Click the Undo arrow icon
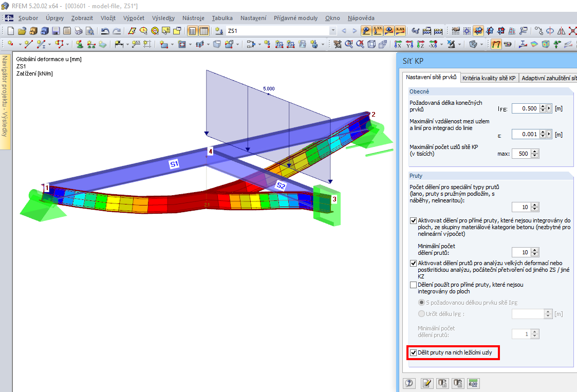 pyautogui.click(x=105, y=31)
